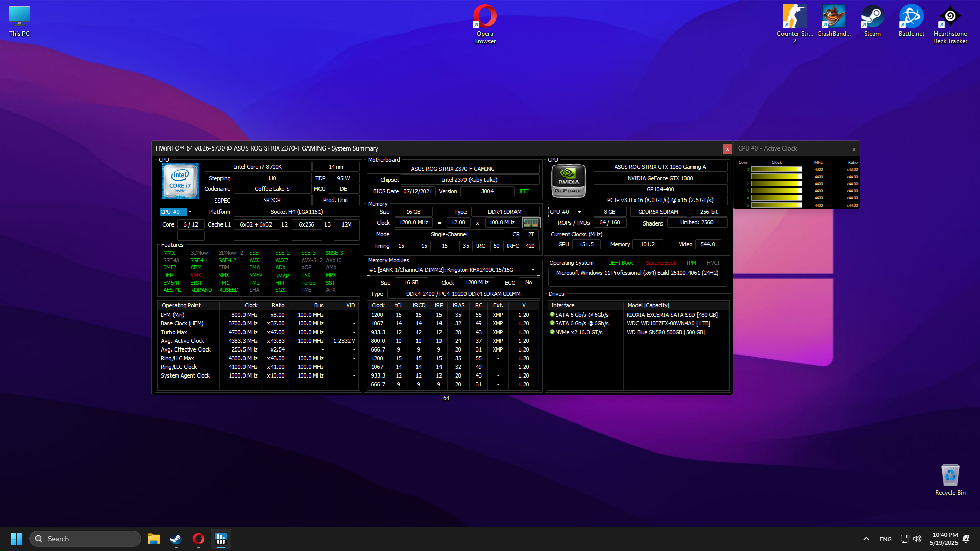Screen dimensions: 980x551
Task: Open Steam from the taskbar
Action: (x=176, y=539)
